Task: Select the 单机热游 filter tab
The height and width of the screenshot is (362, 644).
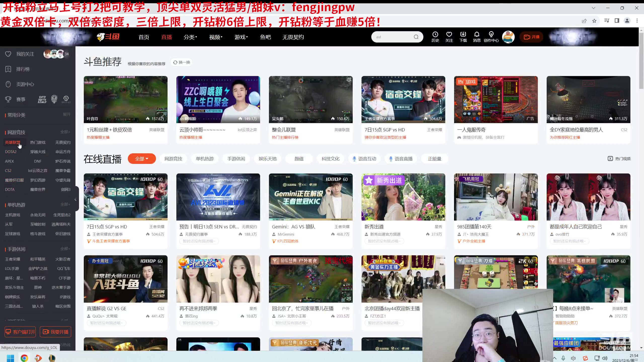Action: pos(205,159)
